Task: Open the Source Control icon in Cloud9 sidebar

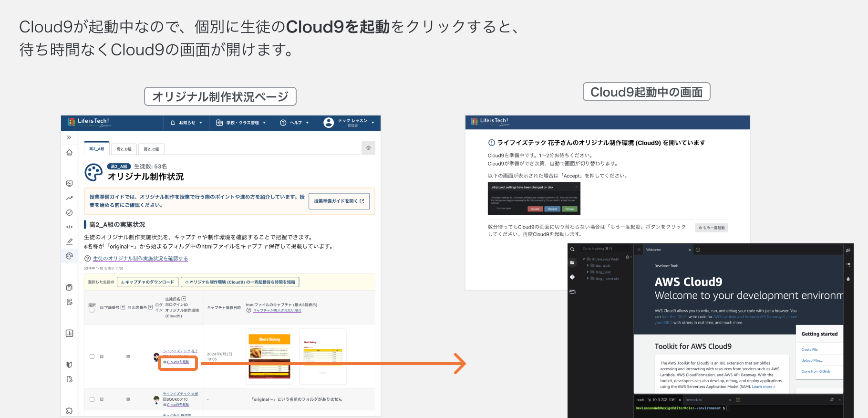Action: pos(572,277)
